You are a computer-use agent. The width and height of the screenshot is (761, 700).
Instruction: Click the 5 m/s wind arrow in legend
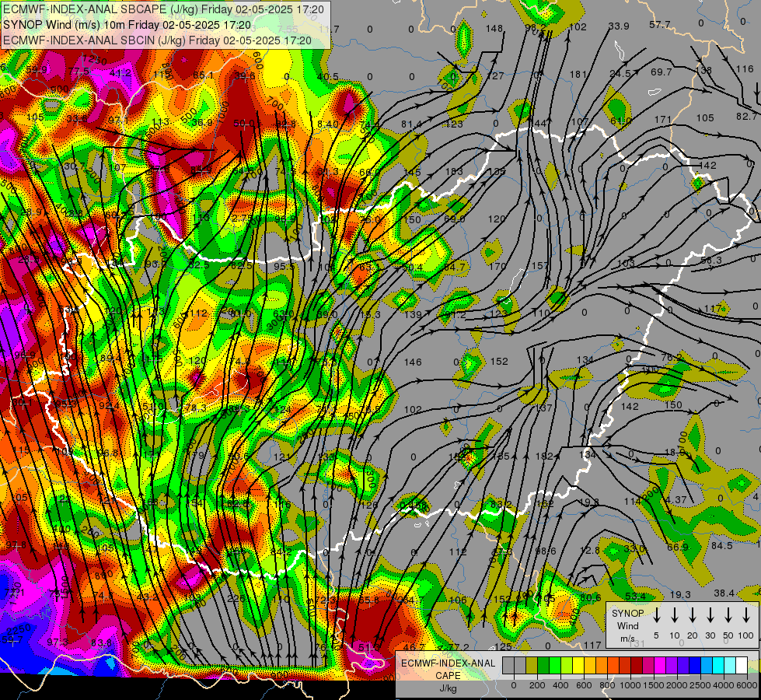656,615
